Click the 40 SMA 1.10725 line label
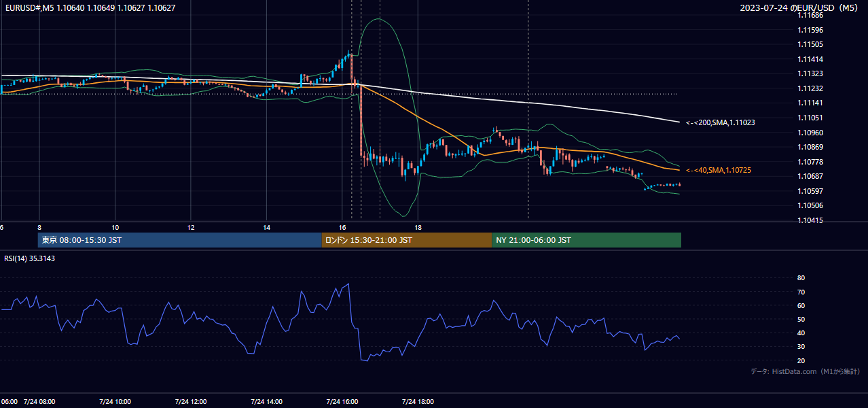 coord(719,170)
